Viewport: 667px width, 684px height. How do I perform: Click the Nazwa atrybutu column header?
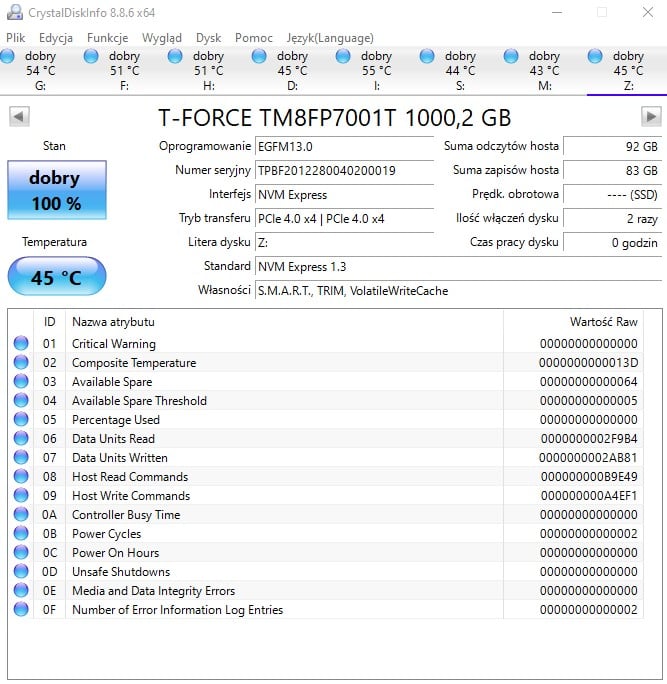(x=284, y=322)
